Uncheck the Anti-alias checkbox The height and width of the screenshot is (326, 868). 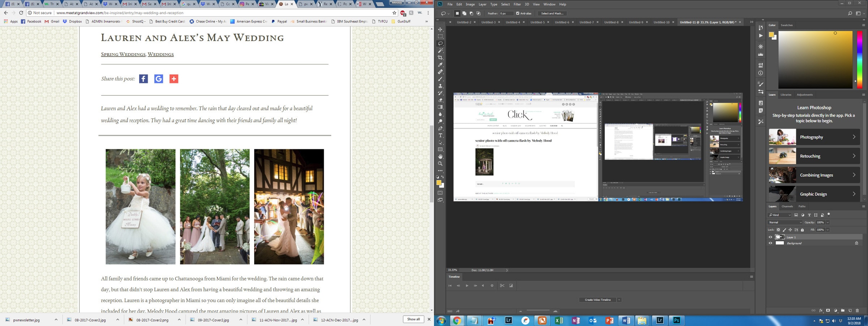[518, 13]
